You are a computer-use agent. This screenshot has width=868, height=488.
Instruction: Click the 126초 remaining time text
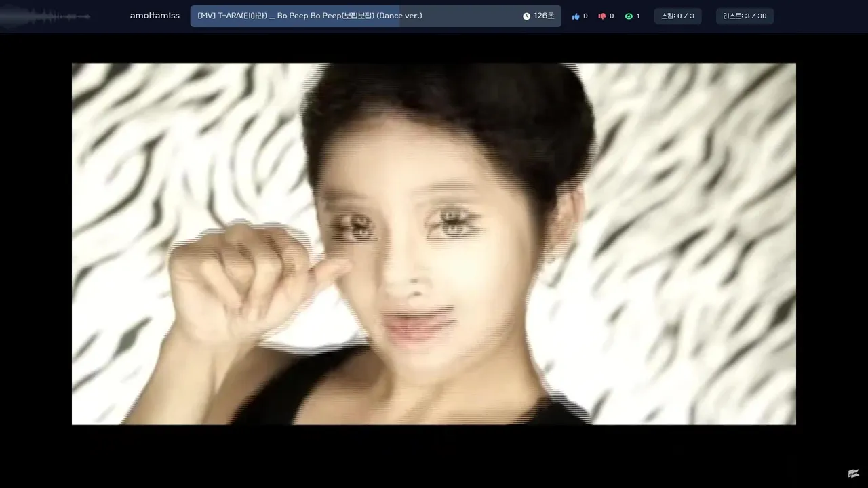pos(544,16)
